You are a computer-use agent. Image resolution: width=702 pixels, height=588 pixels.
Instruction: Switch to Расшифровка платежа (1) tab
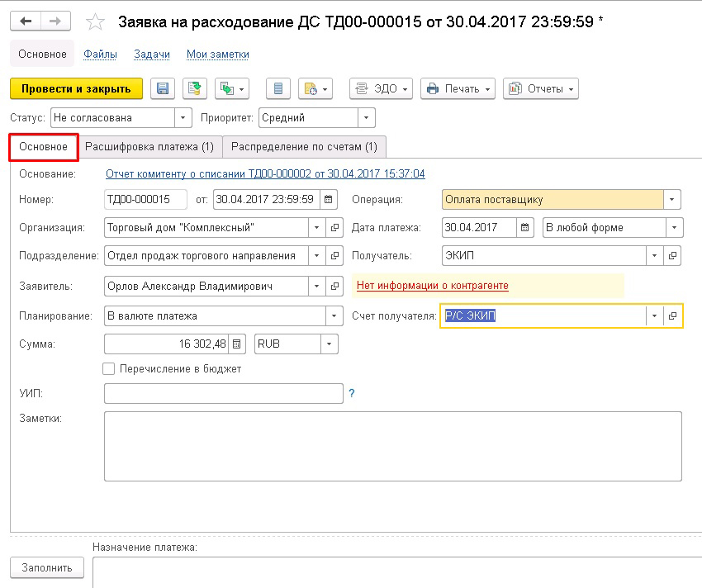(149, 147)
